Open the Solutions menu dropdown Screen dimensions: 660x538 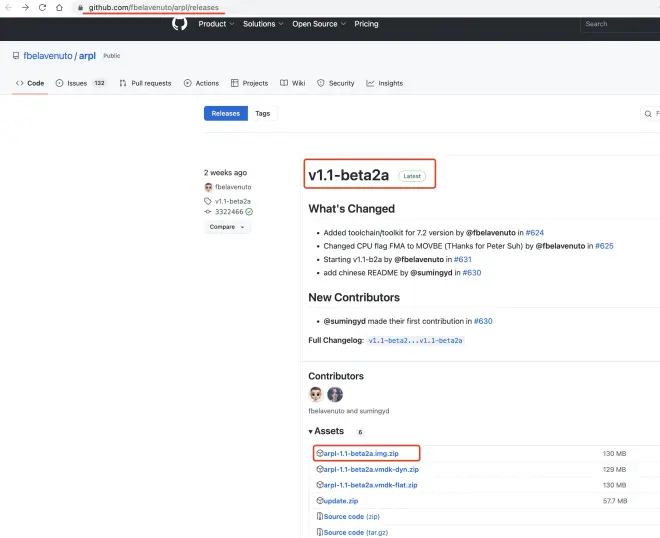point(263,24)
